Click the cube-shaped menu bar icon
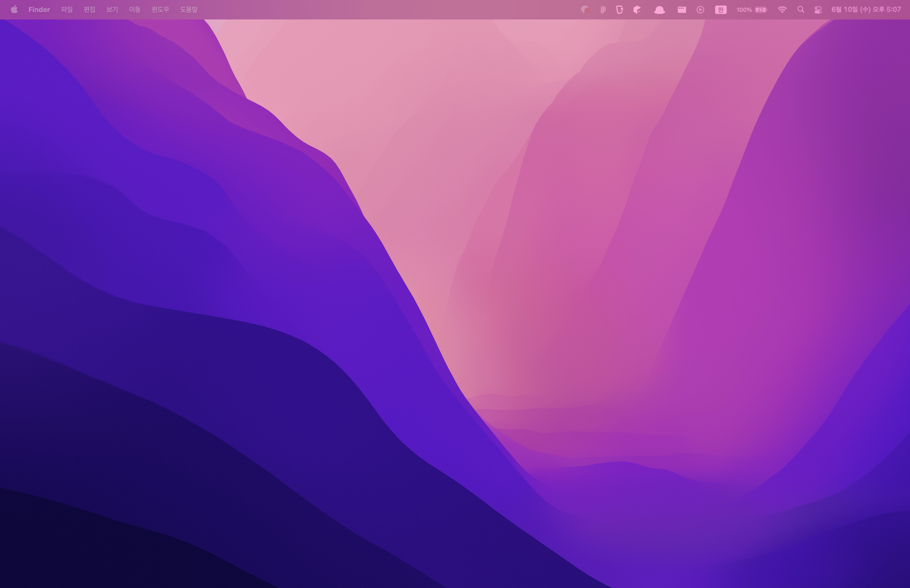The image size is (910, 588). [x=637, y=10]
